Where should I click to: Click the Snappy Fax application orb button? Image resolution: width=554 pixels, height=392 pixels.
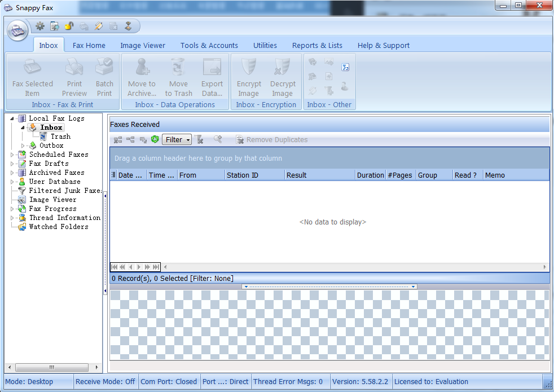click(x=17, y=30)
